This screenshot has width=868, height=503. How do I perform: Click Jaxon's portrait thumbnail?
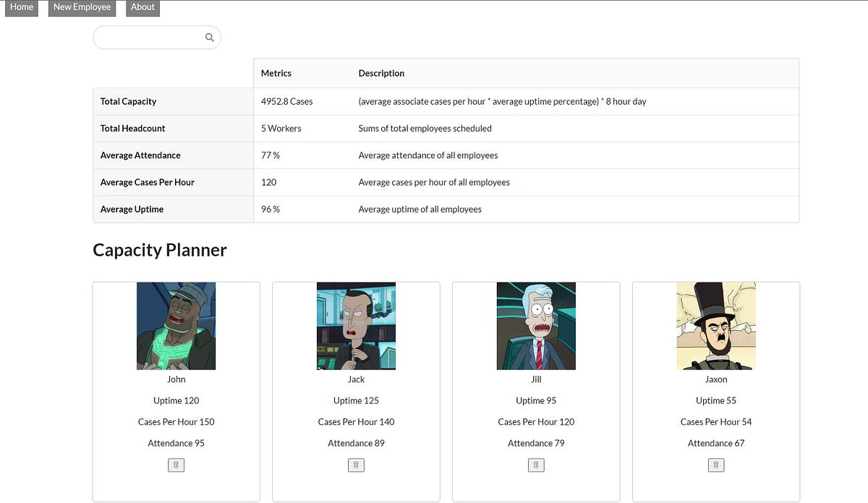[x=715, y=325]
